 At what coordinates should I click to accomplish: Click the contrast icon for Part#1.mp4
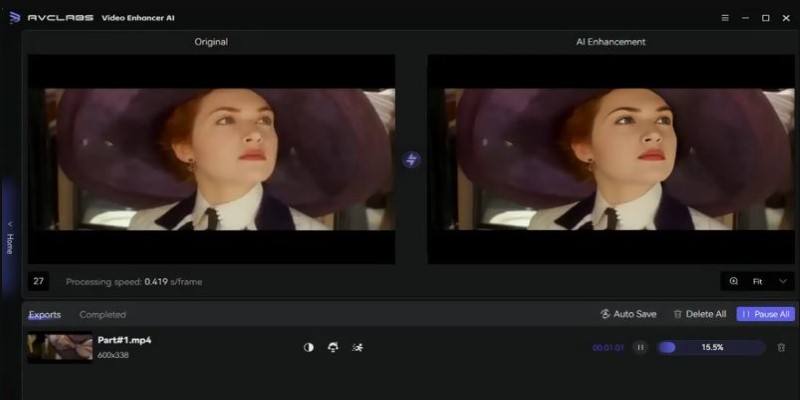pos(309,347)
